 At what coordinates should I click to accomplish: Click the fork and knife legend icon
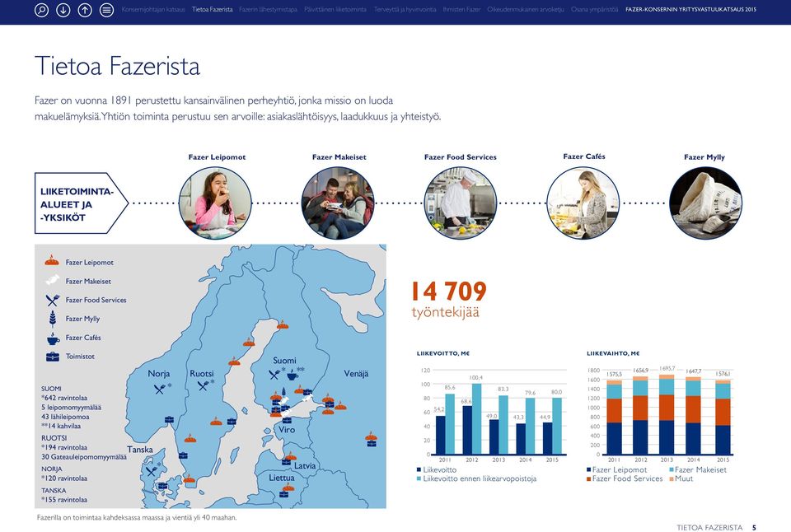(x=53, y=300)
